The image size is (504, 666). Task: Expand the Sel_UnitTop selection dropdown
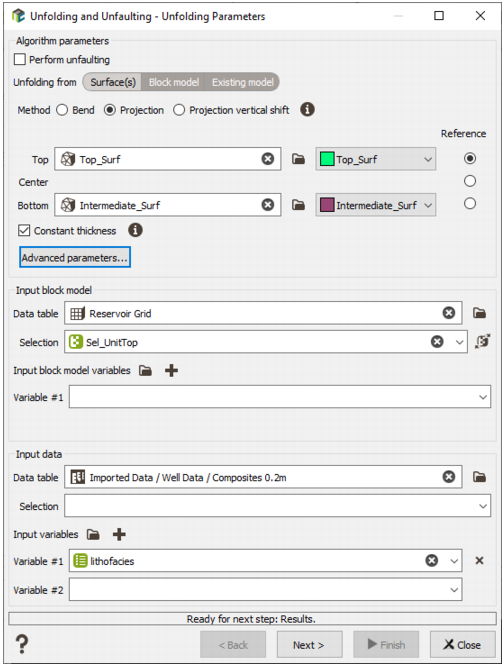click(x=459, y=342)
